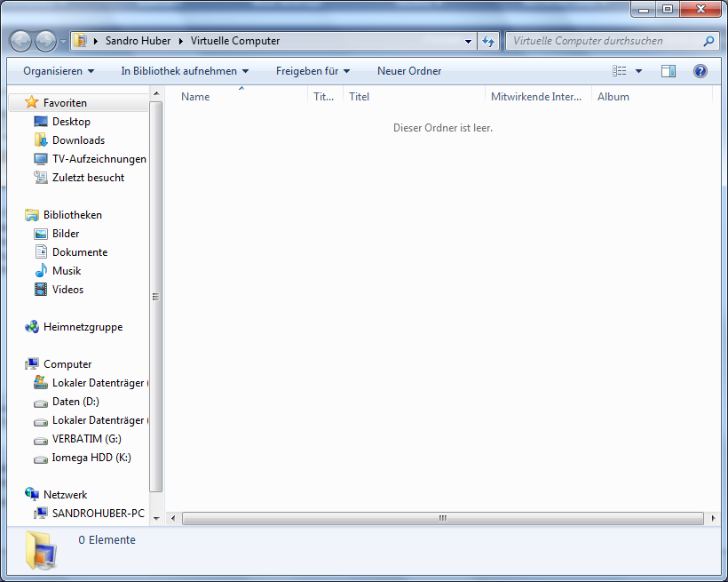
Task: Select VERBATIM (G:) drive
Action: pos(86,439)
